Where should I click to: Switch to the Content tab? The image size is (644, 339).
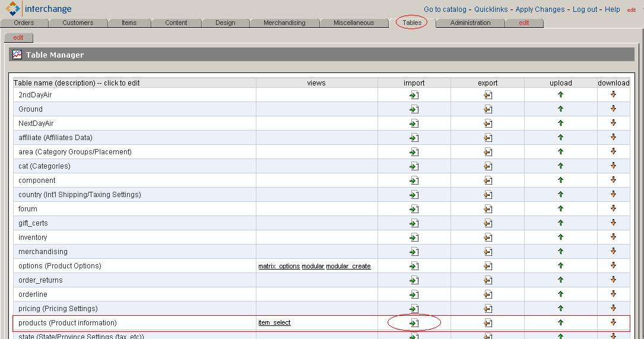[176, 23]
